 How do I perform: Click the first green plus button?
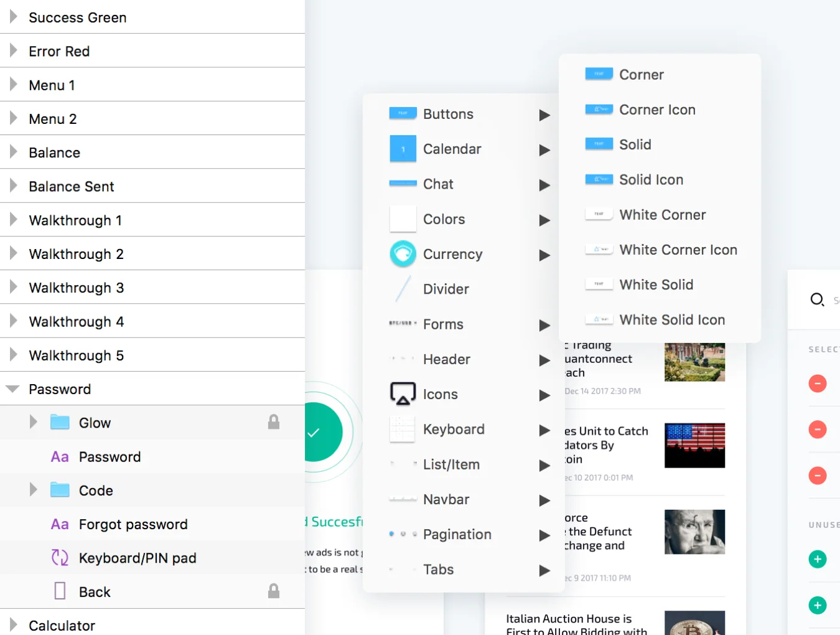coord(818,559)
